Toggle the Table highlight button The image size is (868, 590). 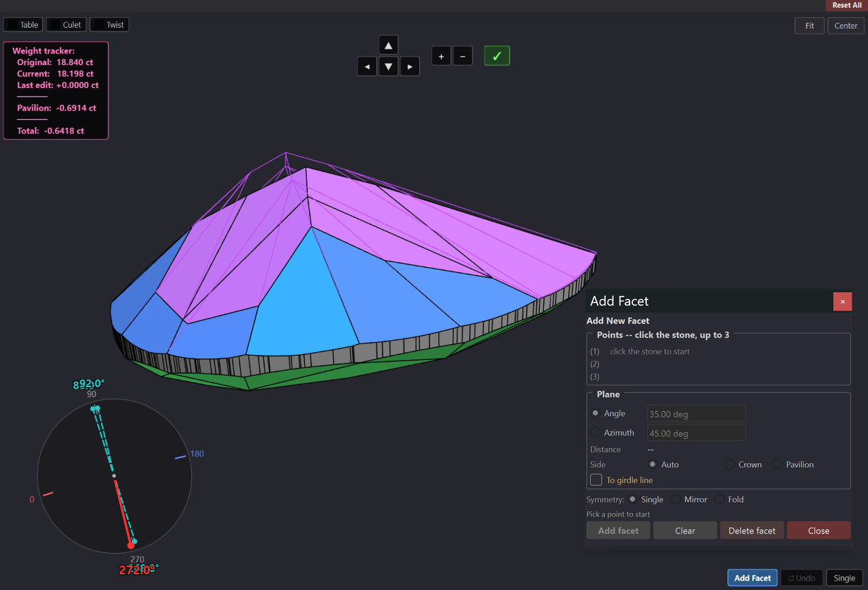[24, 24]
